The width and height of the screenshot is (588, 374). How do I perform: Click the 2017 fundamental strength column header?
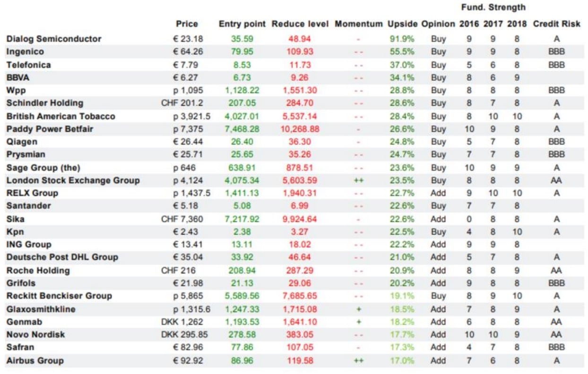(493, 24)
